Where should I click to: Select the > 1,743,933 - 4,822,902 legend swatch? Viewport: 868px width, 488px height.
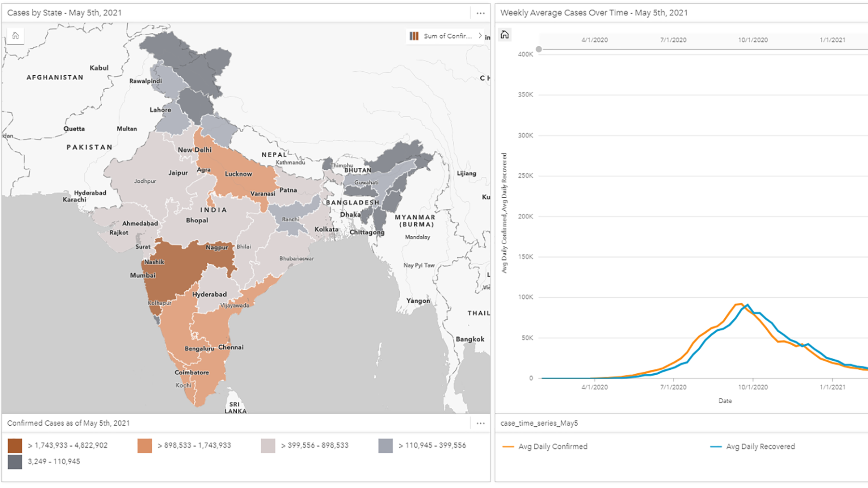click(x=15, y=446)
